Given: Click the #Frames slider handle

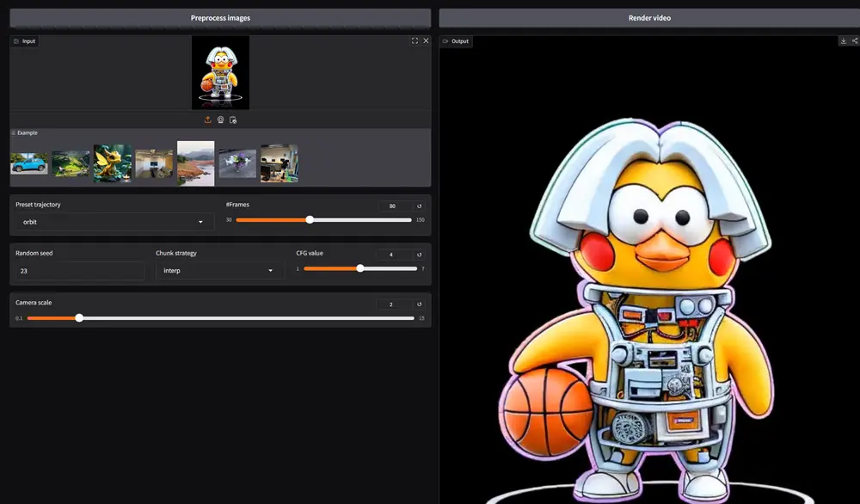Looking at the screenshot, I should click(310, 219).
